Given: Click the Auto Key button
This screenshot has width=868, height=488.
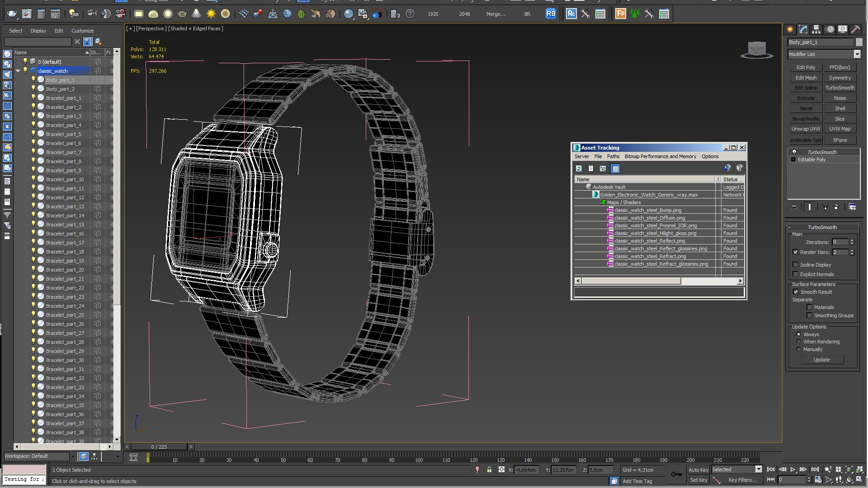Looking at the screenshot, I should [698, 470].
